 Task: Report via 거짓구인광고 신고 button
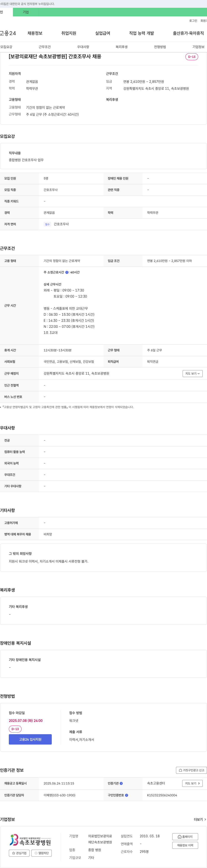pyautogui.click(x=191, y=770)
